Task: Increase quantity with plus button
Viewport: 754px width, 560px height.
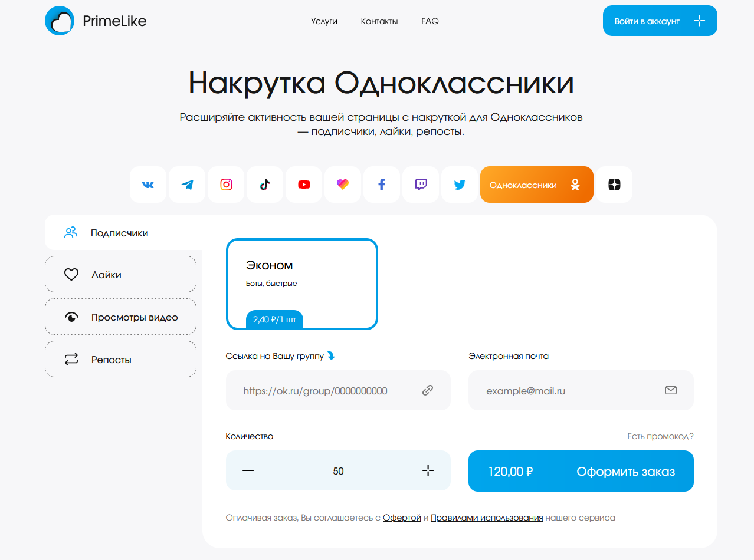Action: pyautogui.click(x=428, y=470)
